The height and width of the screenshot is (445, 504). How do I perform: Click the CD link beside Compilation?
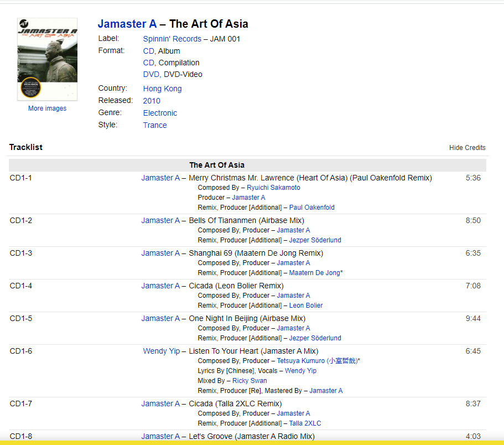(148, 63)
